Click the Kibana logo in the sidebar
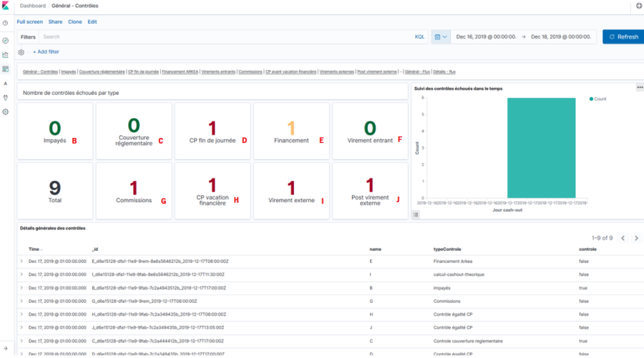Screen dimensions: 644x358 (x=6, y=6)
